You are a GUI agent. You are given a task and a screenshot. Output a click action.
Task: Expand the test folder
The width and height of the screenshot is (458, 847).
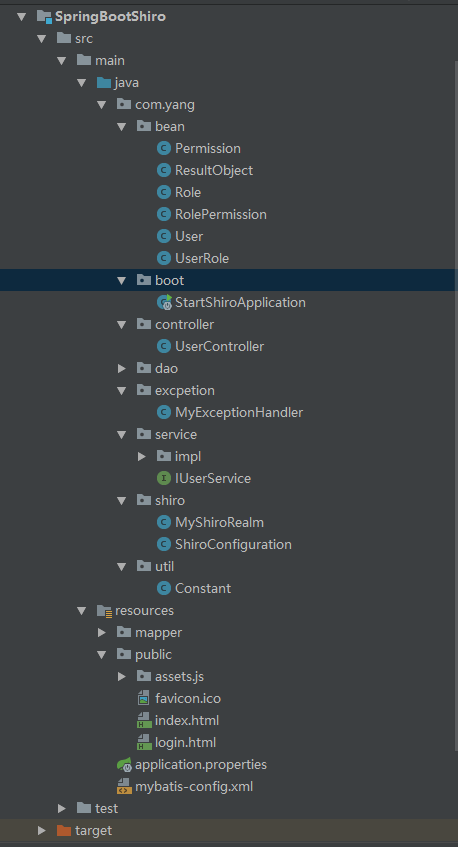62,809
